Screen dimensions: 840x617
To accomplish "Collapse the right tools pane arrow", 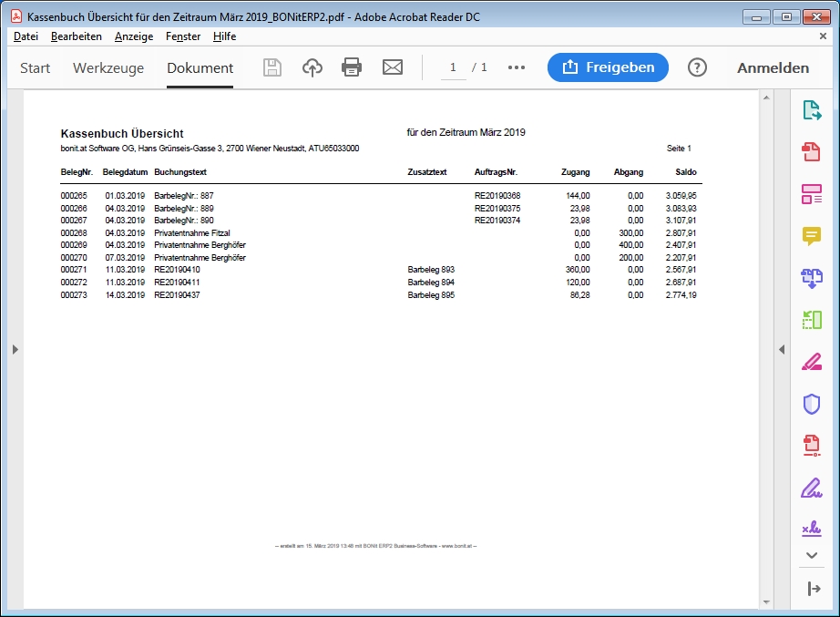I will (781, 350).
